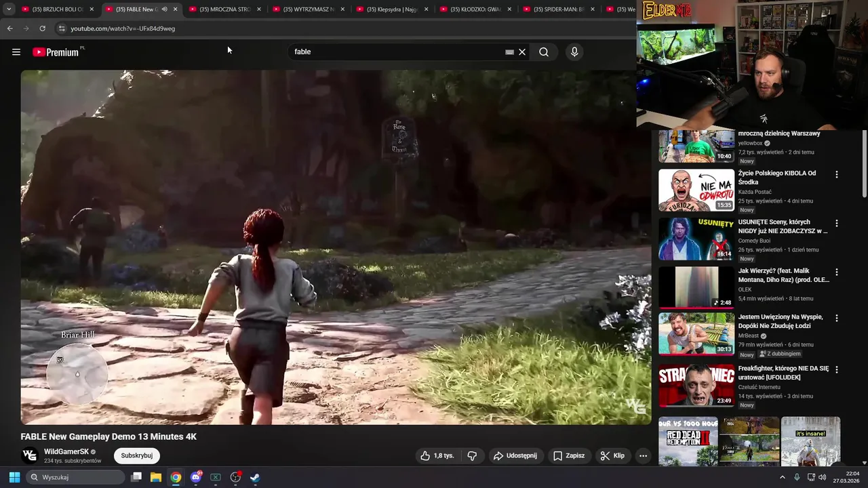Share the video via Udostępnij

(515, 455)
